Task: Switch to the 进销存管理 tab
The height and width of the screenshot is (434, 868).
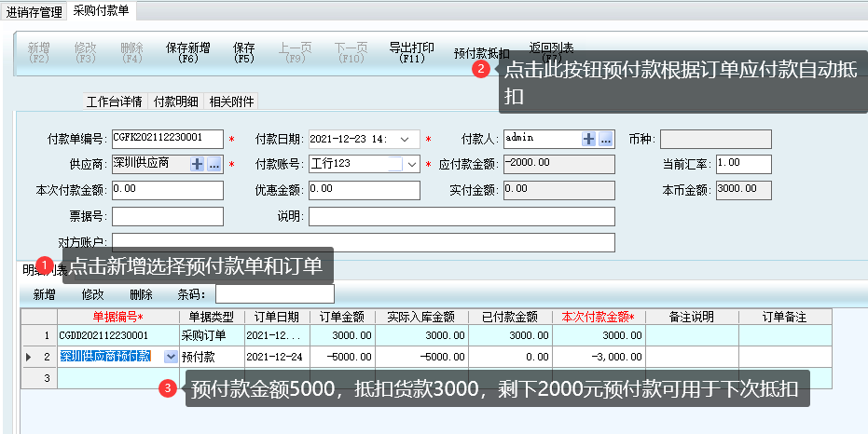Action: (34, 12)
